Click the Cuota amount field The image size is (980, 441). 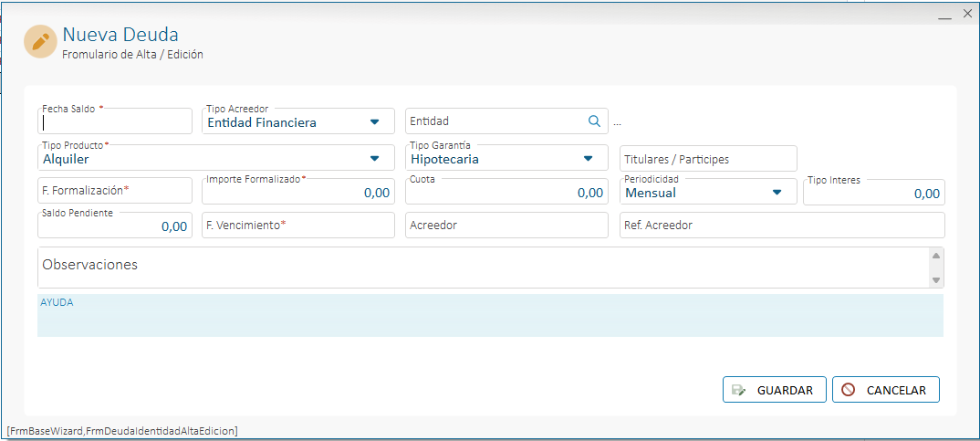point(506,192)
